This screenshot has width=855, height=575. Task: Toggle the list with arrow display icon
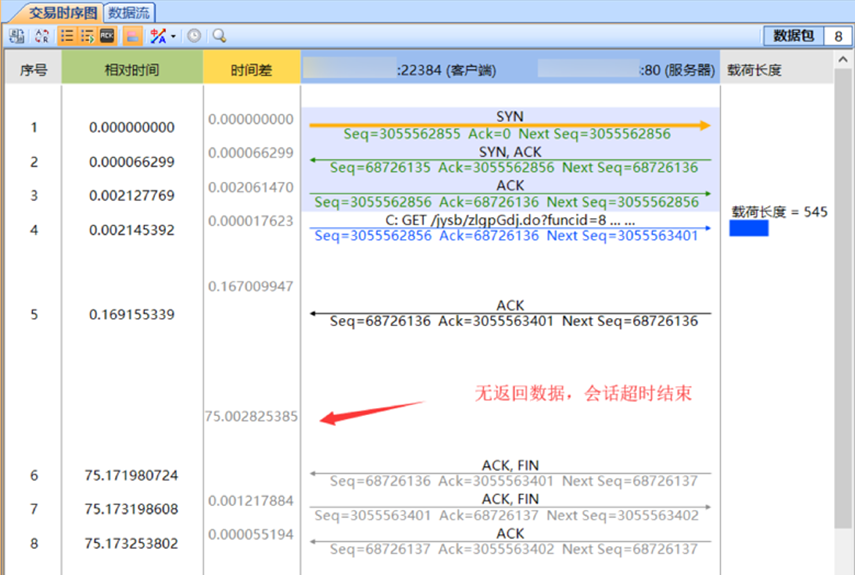(87, 35)
